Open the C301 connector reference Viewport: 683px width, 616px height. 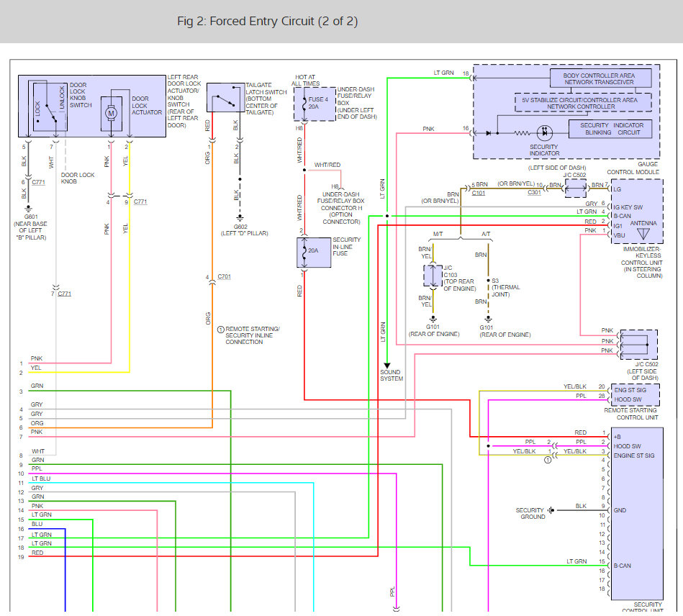tap(535, 193)
